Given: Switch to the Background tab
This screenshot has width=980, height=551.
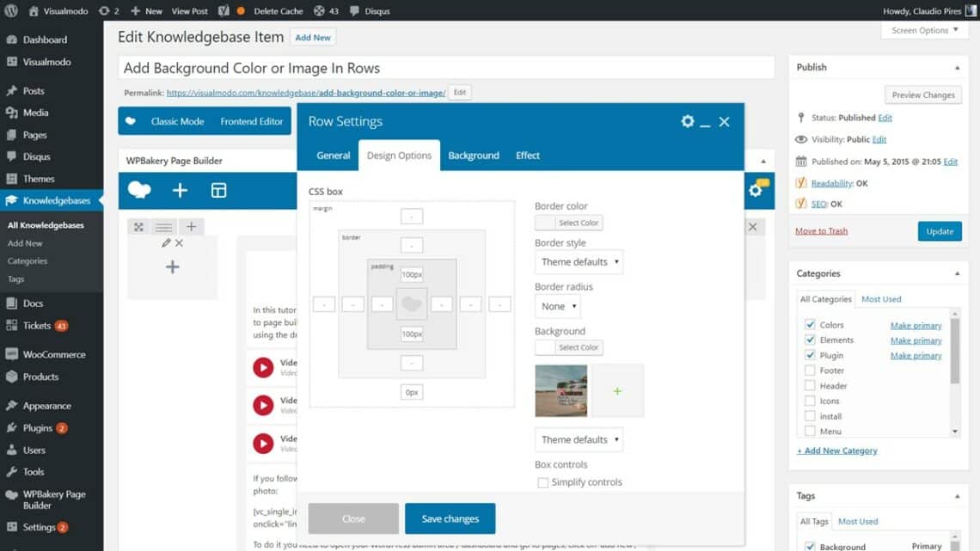Looking at the screenshot, I should click(x=473, y=156).
